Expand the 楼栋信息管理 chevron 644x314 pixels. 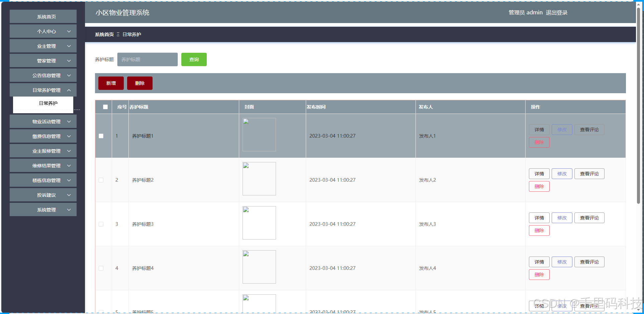tap(69, 180)
